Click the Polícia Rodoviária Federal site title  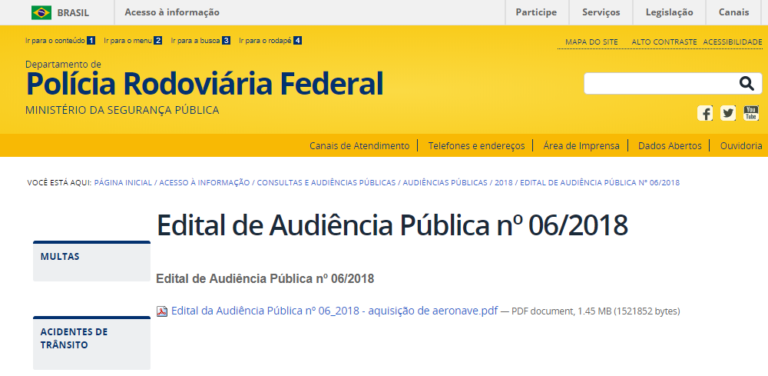(204, 83)
